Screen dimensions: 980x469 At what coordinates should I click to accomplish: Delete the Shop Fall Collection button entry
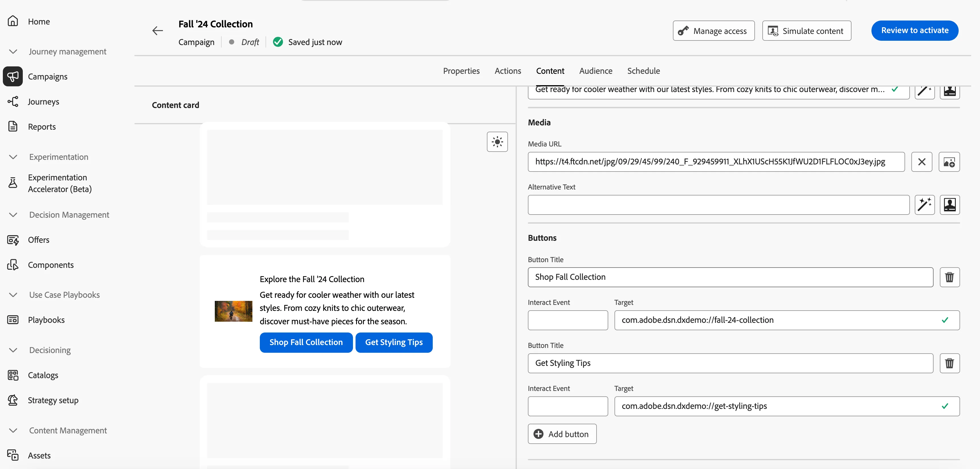point(950,277)
